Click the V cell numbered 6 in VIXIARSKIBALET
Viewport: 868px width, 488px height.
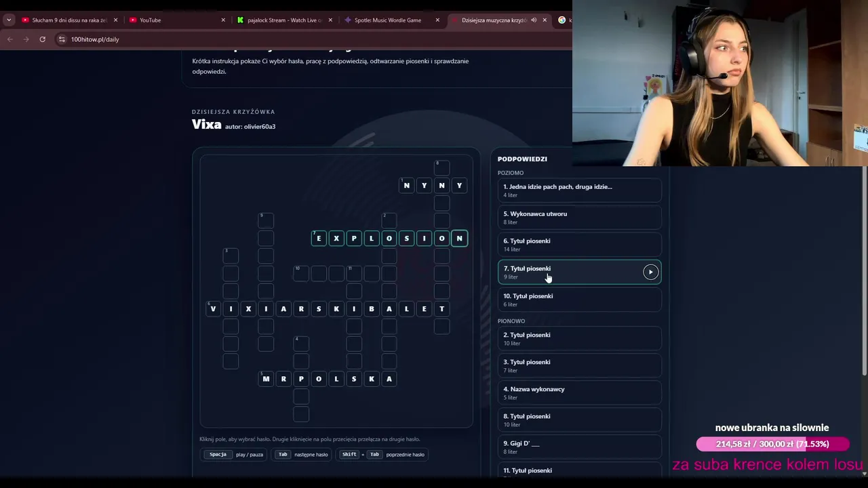213,308
